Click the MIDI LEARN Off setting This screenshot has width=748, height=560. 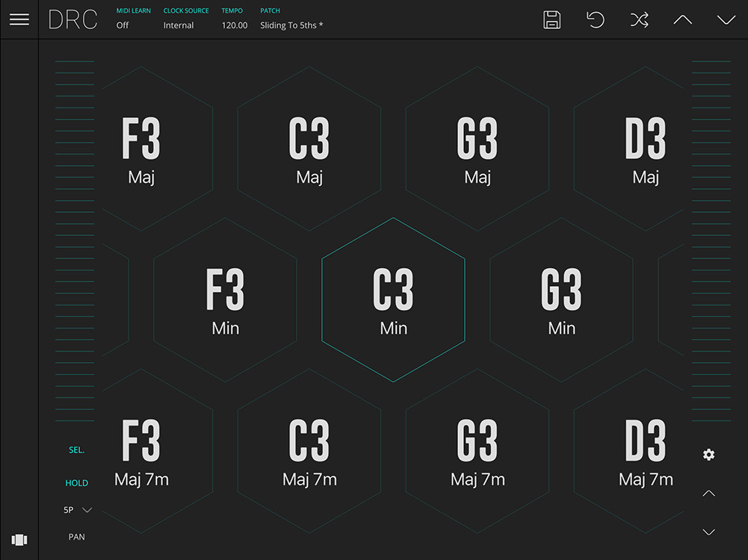point(123,25)
